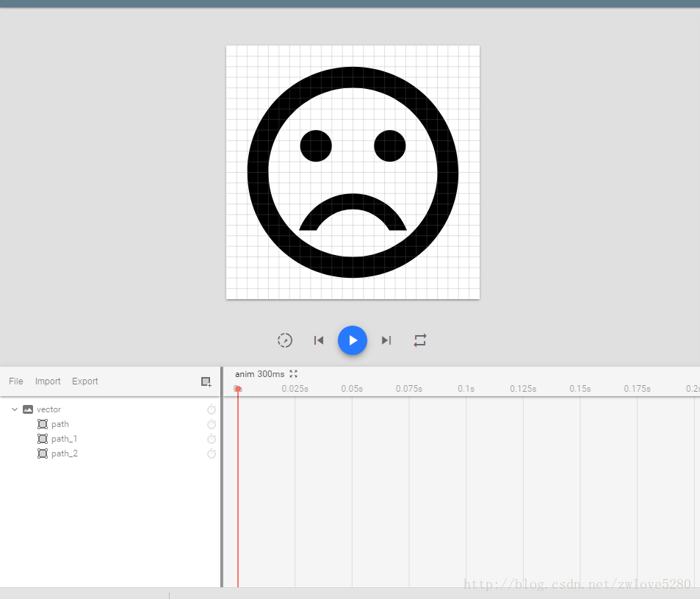Viewport: 700px width, 599px height.
Task: Open the Export menu
Action: pos(84,381)
